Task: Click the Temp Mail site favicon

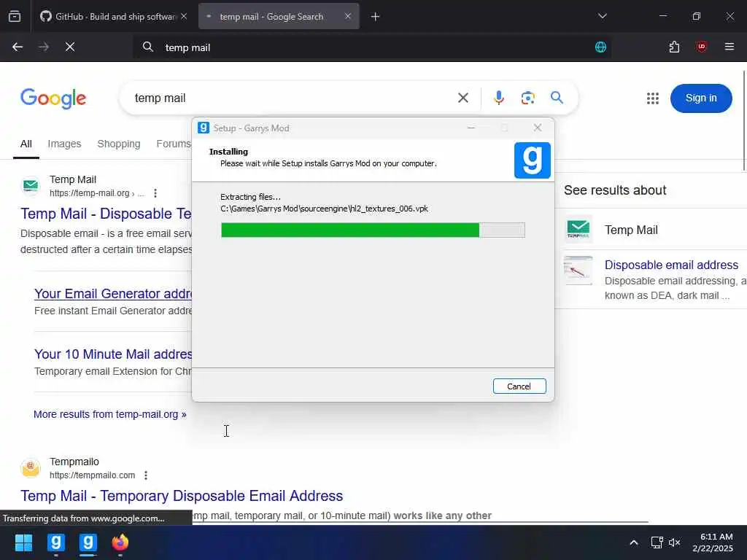Action: 31,186
